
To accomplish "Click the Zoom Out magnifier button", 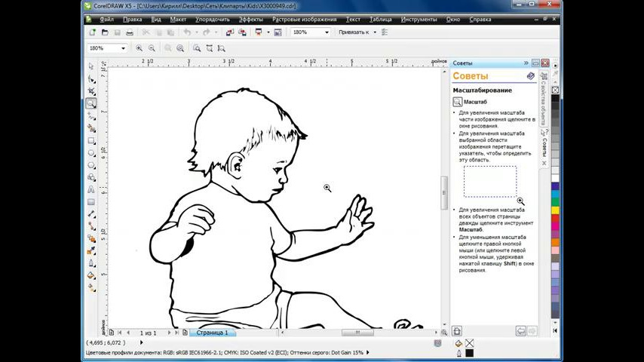I will [152, 48].
